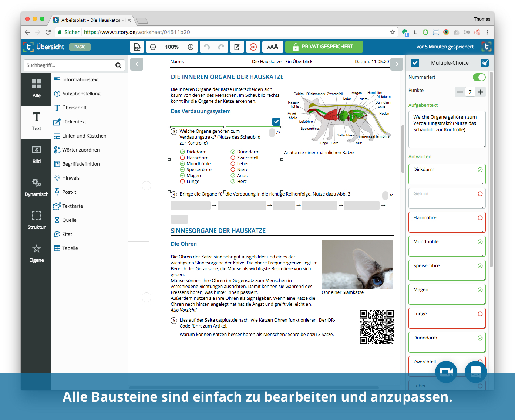Click the Siamese cat ear photo

[357, 265]
